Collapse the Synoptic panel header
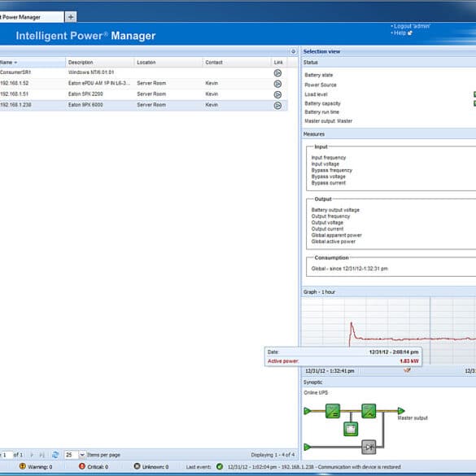Image resolution: width=476 pixels, height=476 pixels. 389,382
